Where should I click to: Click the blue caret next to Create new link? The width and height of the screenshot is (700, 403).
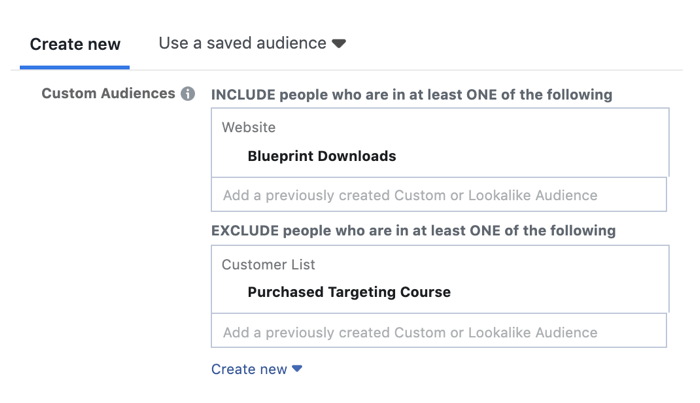coord(297,369)
